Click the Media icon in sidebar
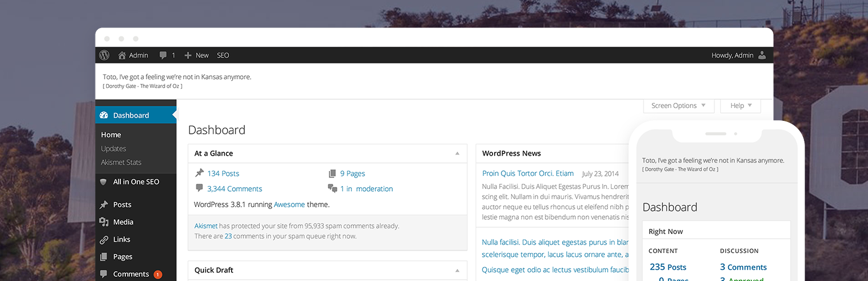 pyautogui.click(x=103, y=222)
